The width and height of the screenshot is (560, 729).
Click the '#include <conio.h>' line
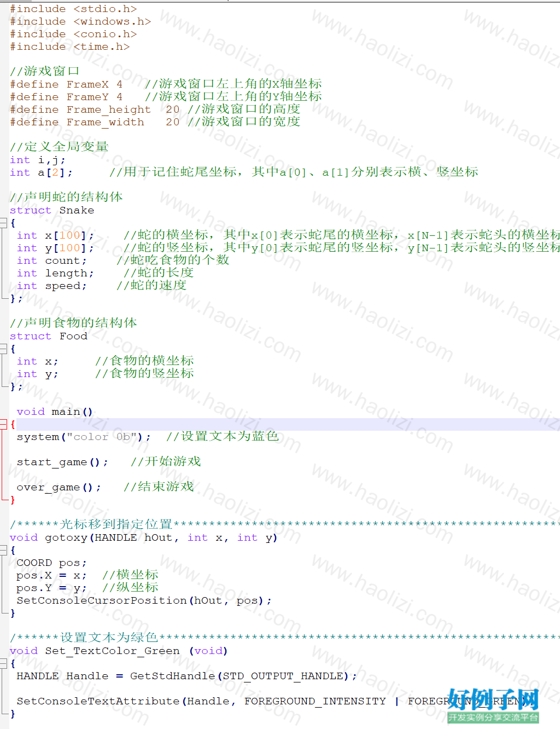click(73, 34)
